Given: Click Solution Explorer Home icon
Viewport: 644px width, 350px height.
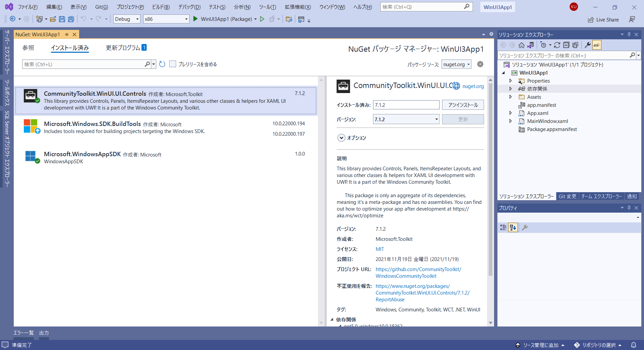Looking at the screenshot, I should (x=521, y=45).
